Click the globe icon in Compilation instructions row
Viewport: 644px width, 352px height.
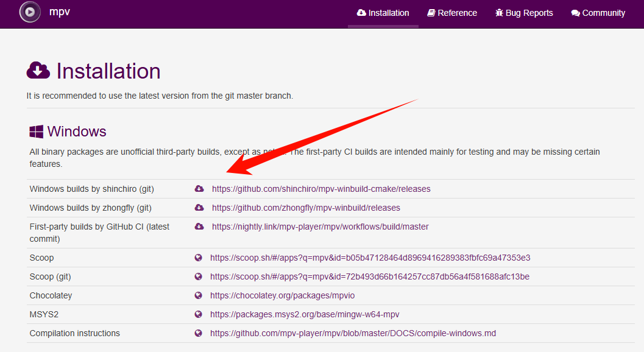coord(199,333)
